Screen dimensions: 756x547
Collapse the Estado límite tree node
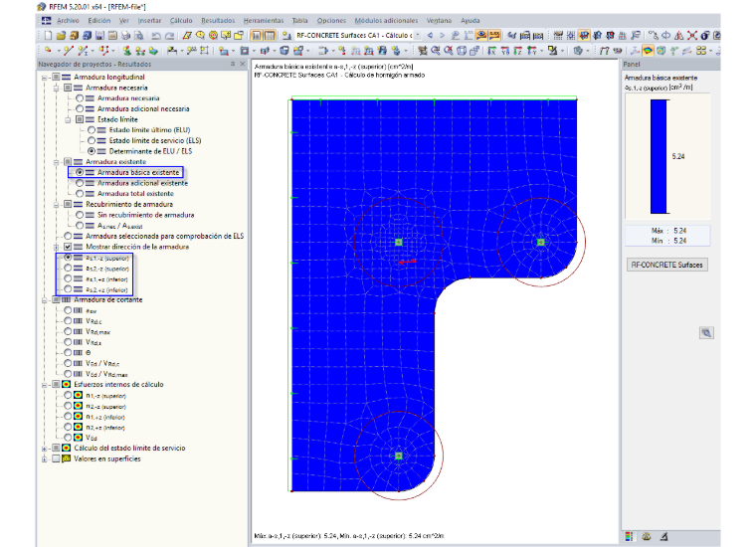[68, 120]
